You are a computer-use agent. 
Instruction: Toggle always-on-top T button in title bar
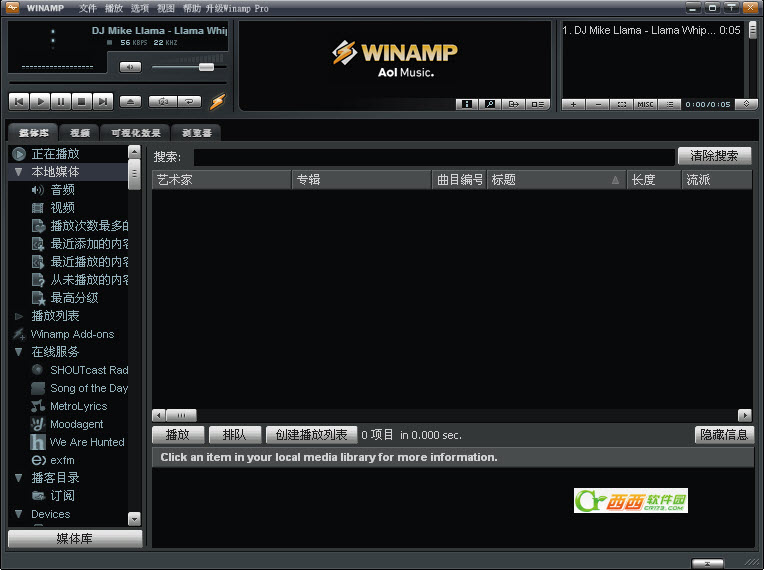(x=731, y=8)
